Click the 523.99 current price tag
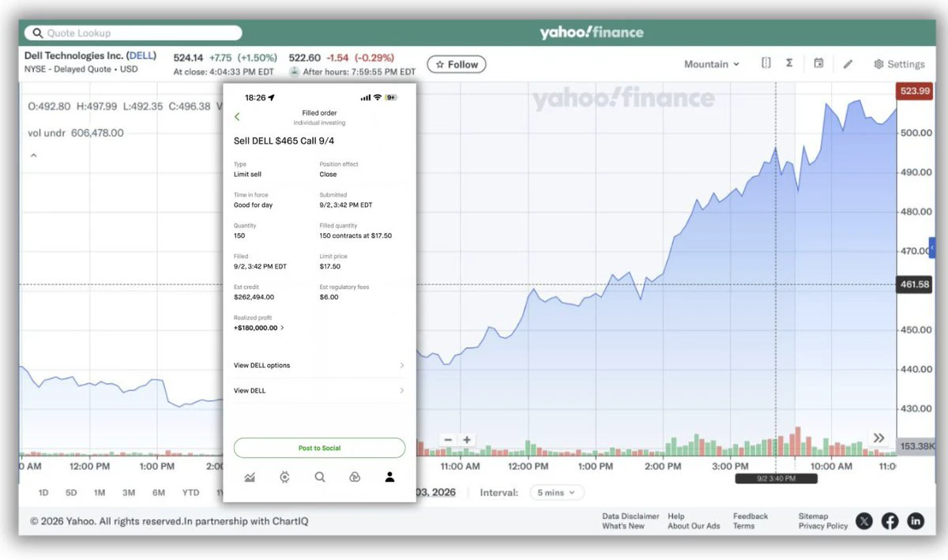This screenshot has width=948, height=560. click(915, 91)
